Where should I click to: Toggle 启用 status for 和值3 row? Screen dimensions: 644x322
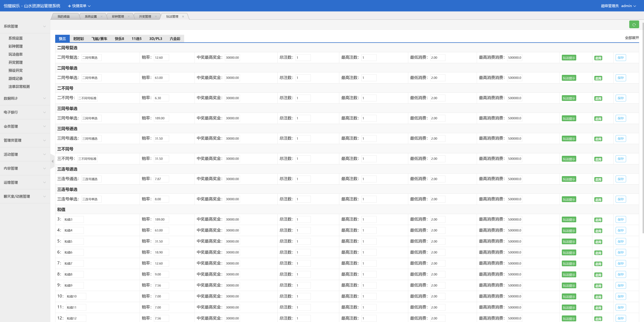pos(598,220)
